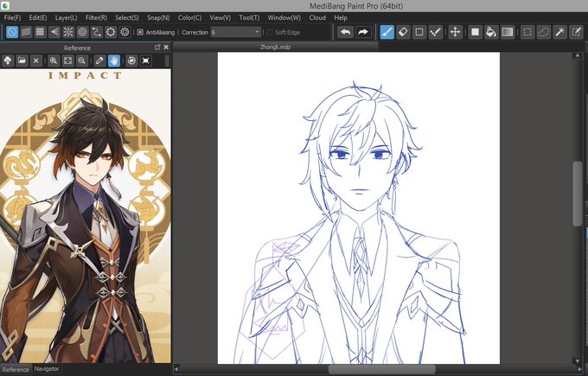Click the Zhongli reference image
This screenshot has width=588, height=376.
(x=86, y=216)
